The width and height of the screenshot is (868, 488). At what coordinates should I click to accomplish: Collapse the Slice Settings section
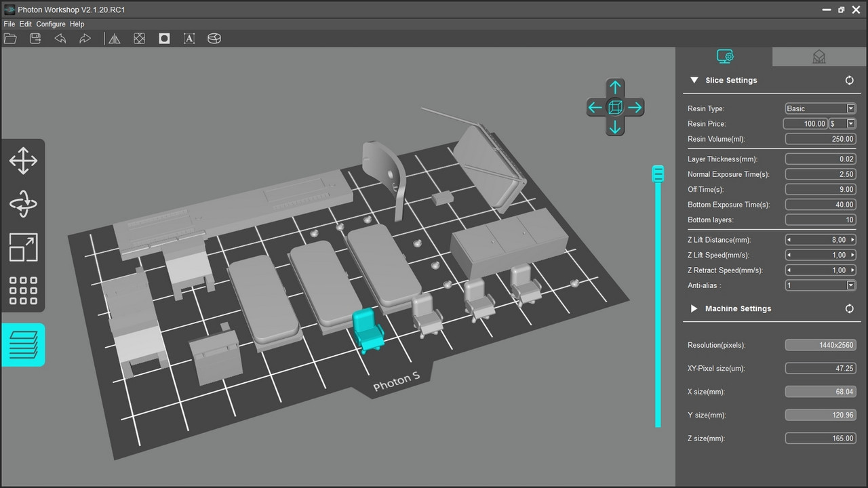coord(694,80)
